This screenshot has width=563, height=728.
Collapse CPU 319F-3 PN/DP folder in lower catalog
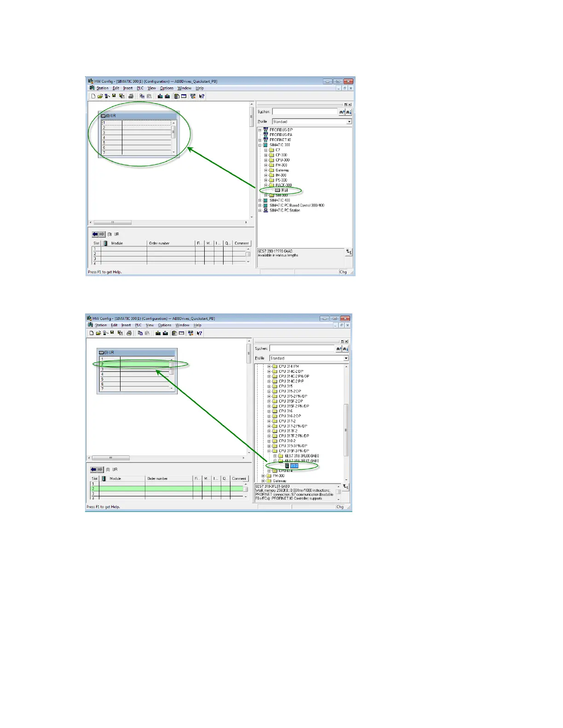pyautogui.click(x=269, y=451)
